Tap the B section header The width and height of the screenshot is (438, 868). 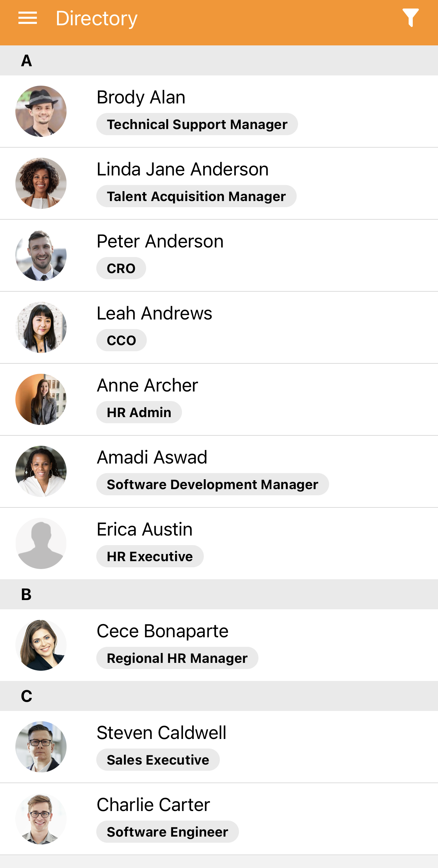tap(218, 595)
